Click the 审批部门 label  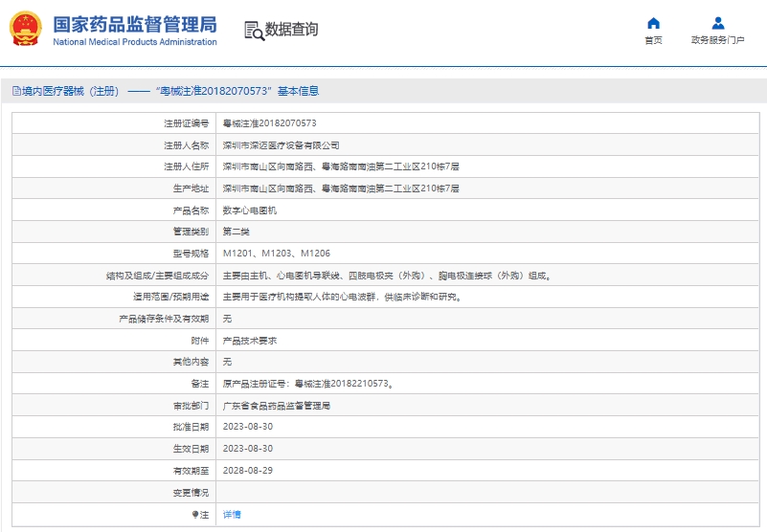[191, 406]
